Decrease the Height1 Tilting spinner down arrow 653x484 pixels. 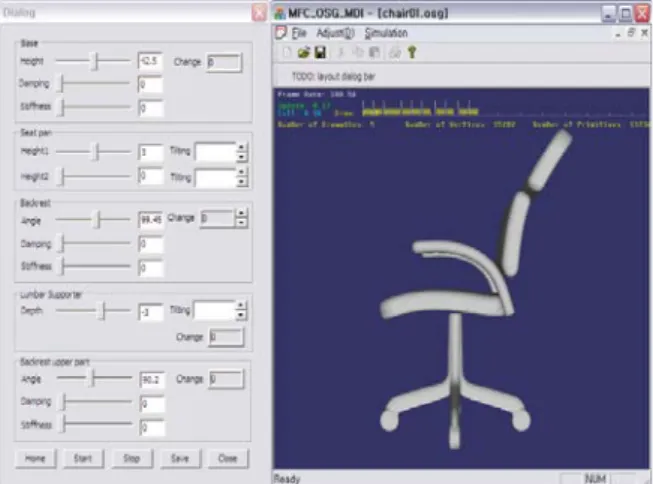[242, 157]
